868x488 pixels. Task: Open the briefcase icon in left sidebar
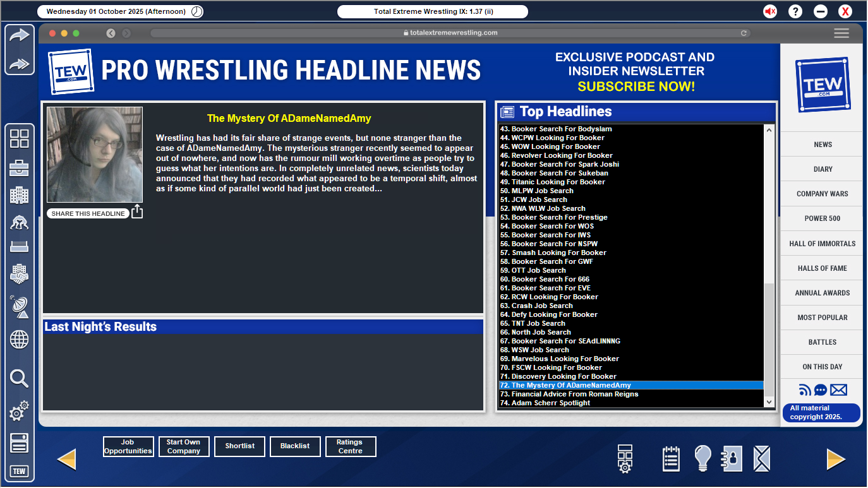point(19,167)
